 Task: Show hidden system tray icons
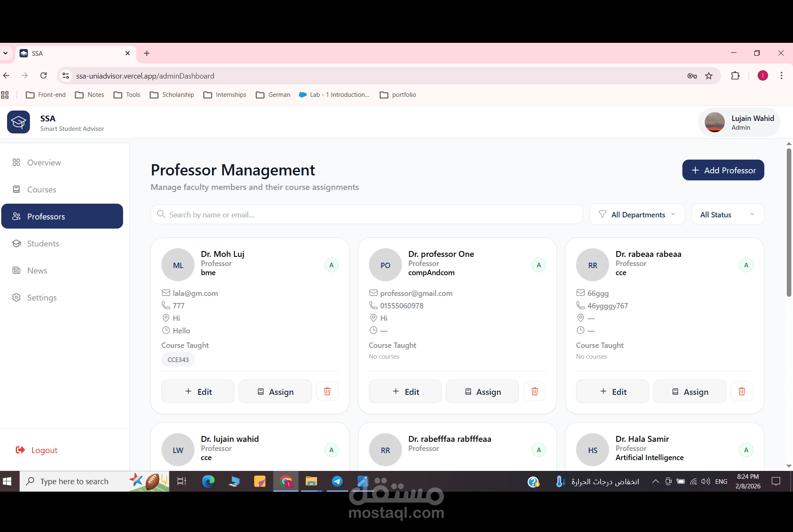point(655,481)
